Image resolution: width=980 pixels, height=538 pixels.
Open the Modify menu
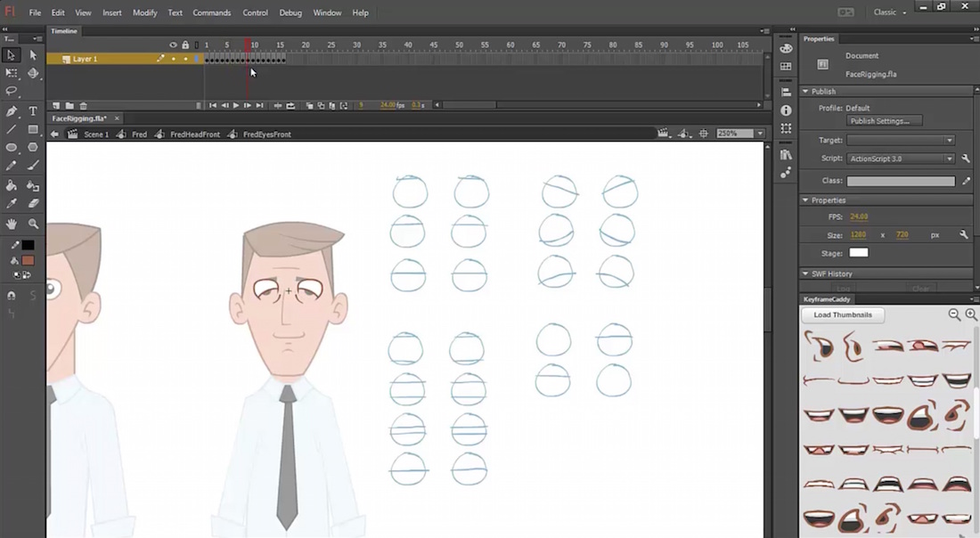(x=144, y=13)
